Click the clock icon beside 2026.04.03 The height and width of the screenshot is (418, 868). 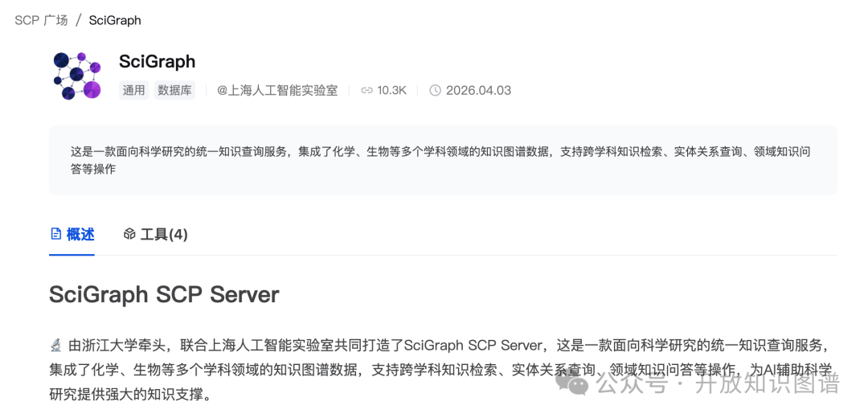point(436,90)
